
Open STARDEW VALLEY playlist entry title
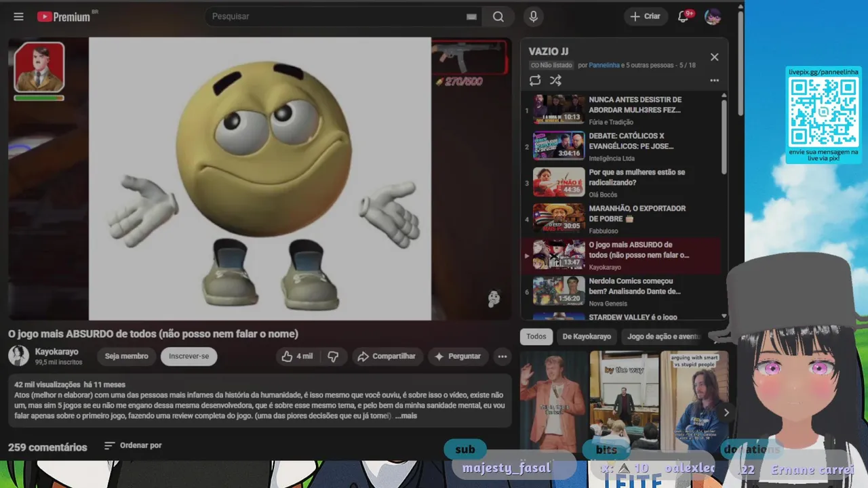tap(633, 317)
